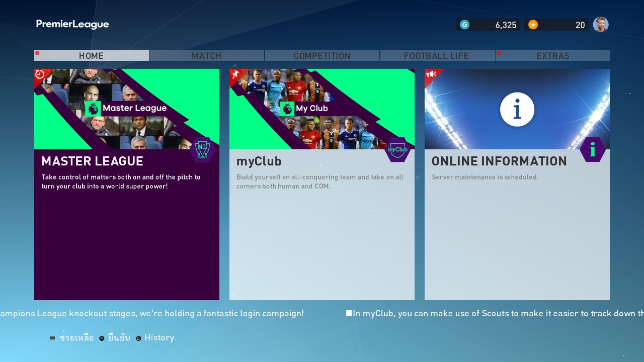
Task: Click the 6,325 GP balance
Action: (506, 25)
